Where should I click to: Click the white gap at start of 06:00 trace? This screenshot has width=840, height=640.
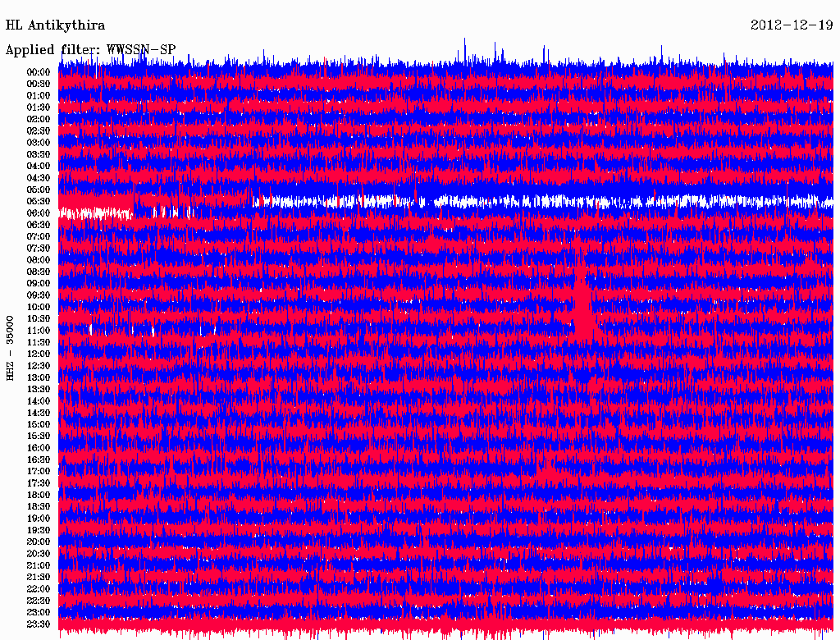(95, 213)
